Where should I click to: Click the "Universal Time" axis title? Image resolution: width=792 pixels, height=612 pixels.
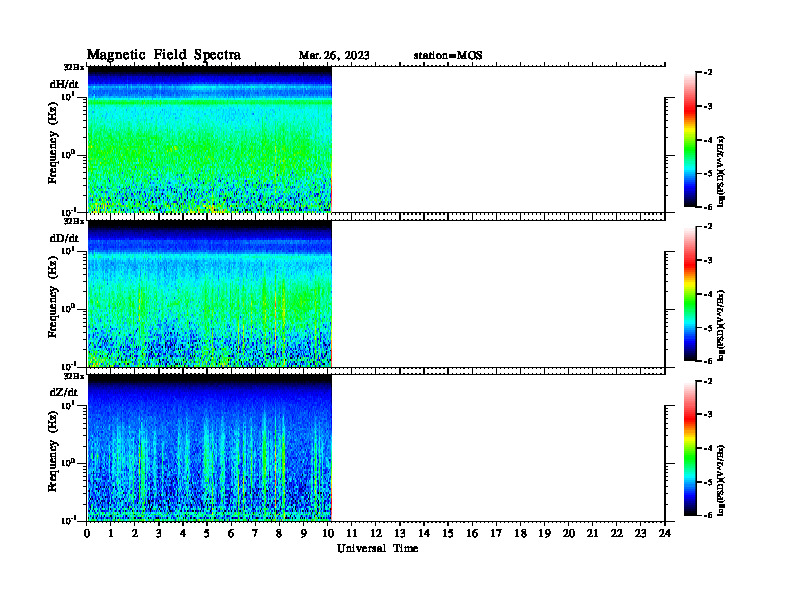(377, 548)
